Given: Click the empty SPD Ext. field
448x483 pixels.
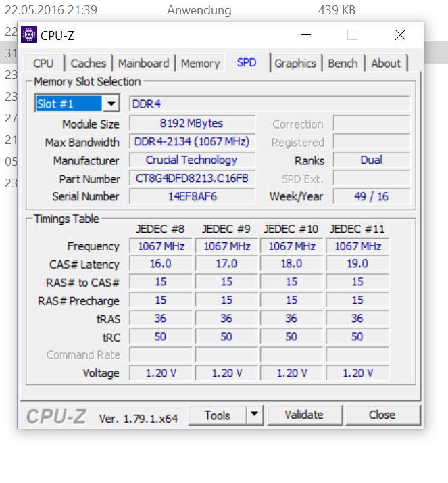Looking at the screenshot, I should tap(372, 179).
